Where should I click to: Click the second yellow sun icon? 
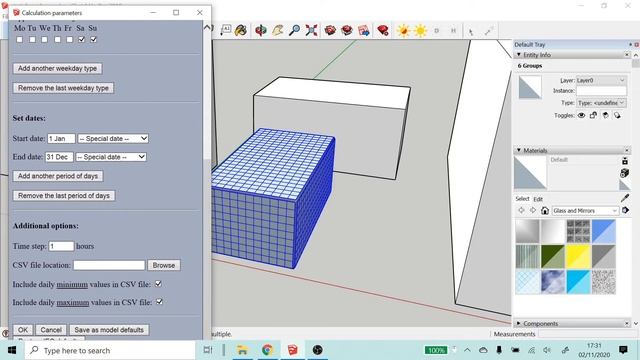tap(420, 31)
